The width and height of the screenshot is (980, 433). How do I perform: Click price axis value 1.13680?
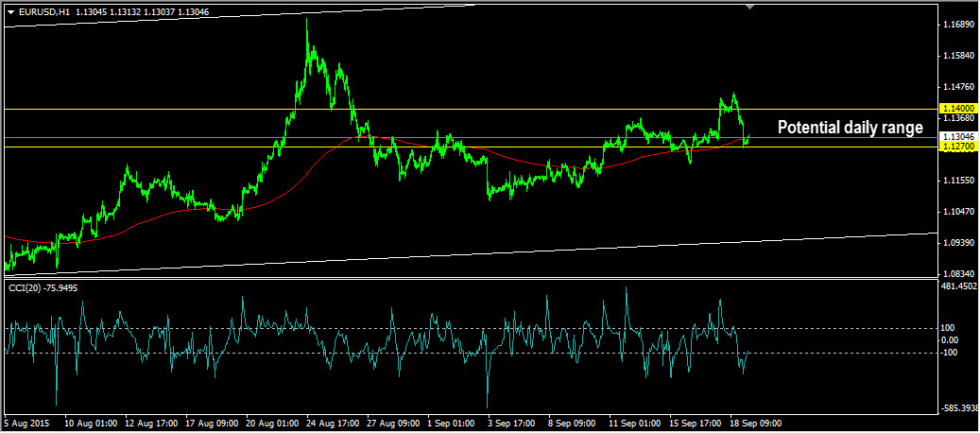[959, 118]
